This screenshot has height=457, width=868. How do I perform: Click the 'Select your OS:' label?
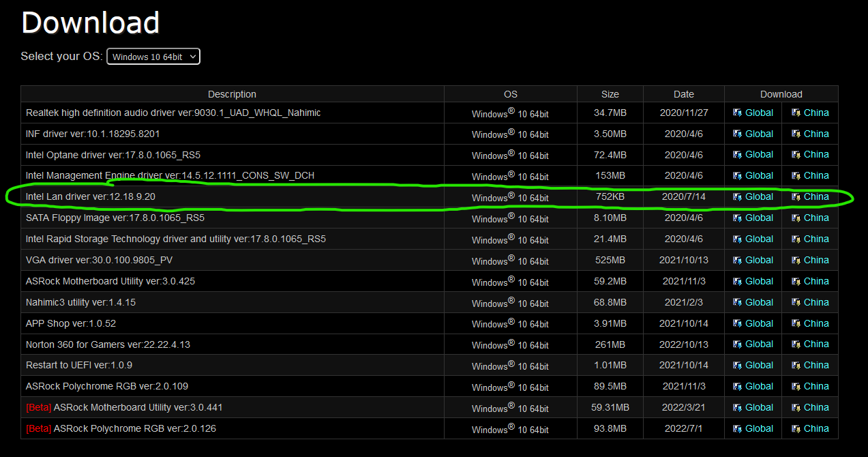(62, 56)
